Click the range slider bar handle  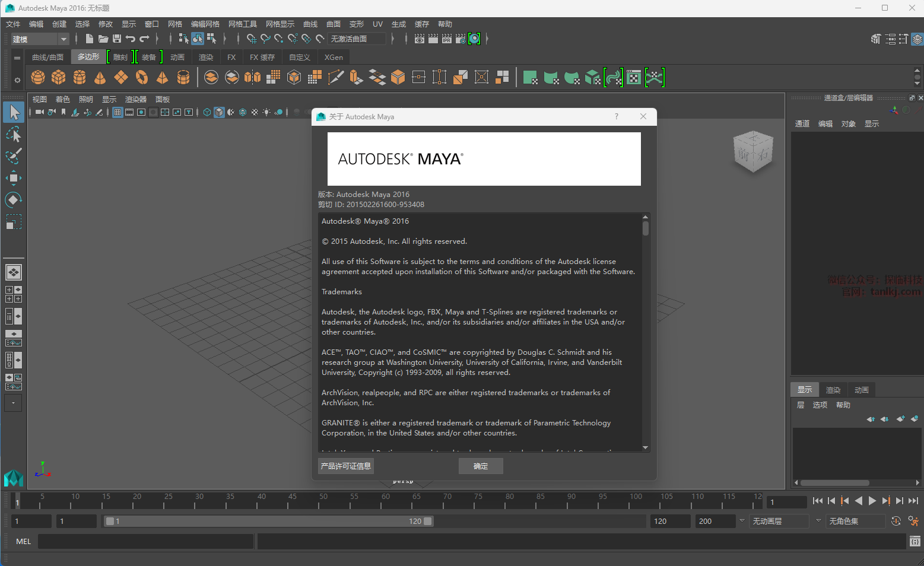[x=269, y=522]
